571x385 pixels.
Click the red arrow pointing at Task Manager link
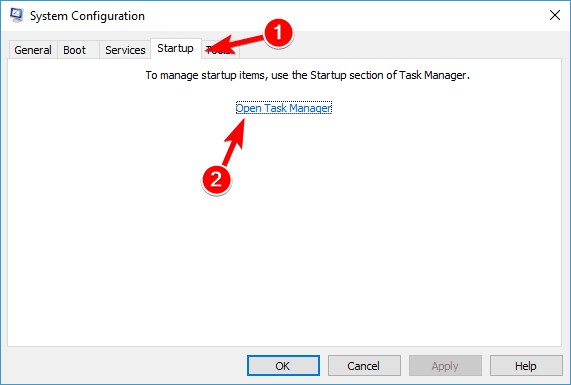point(235,142)
